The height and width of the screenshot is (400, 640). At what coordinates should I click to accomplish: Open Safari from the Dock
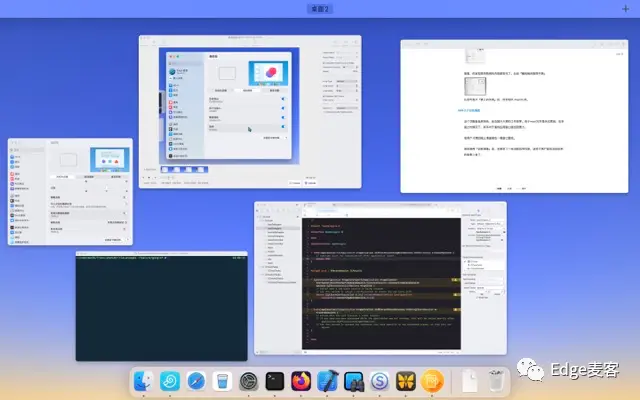196,381
